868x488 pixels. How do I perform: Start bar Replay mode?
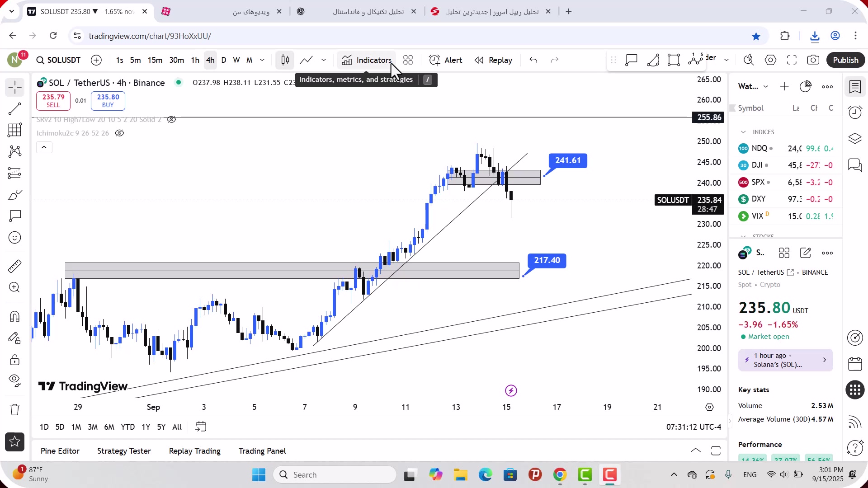494,60
